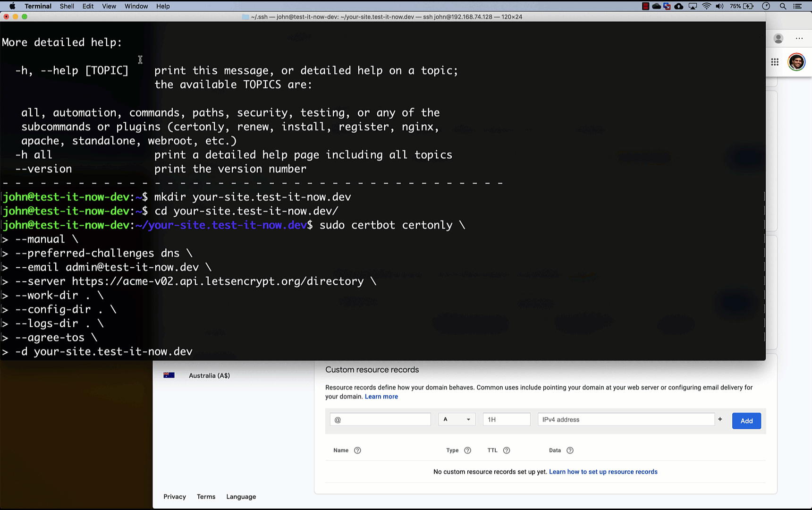Open the Shell menu
Screen dimensions: 812x510
pos(67,6)
